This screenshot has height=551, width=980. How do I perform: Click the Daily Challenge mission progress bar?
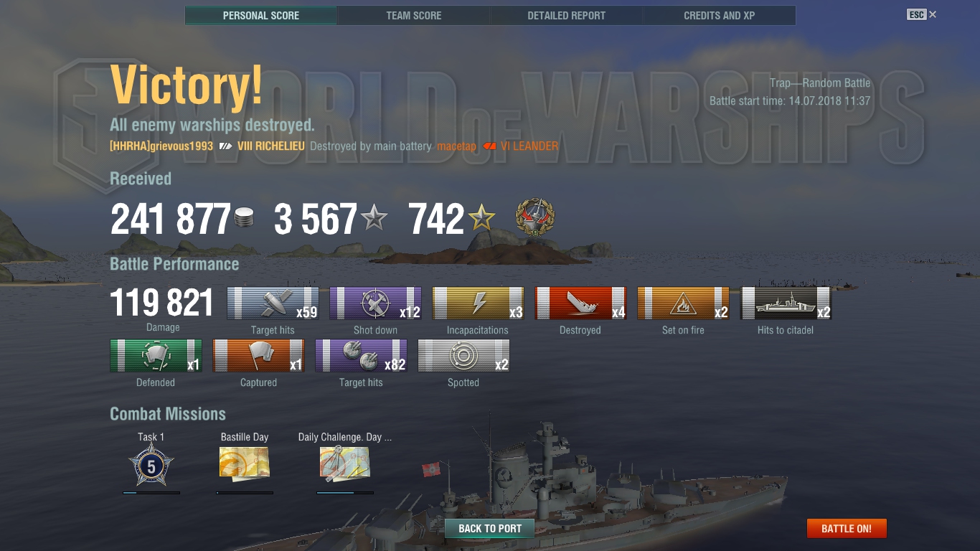click(345, 493)
